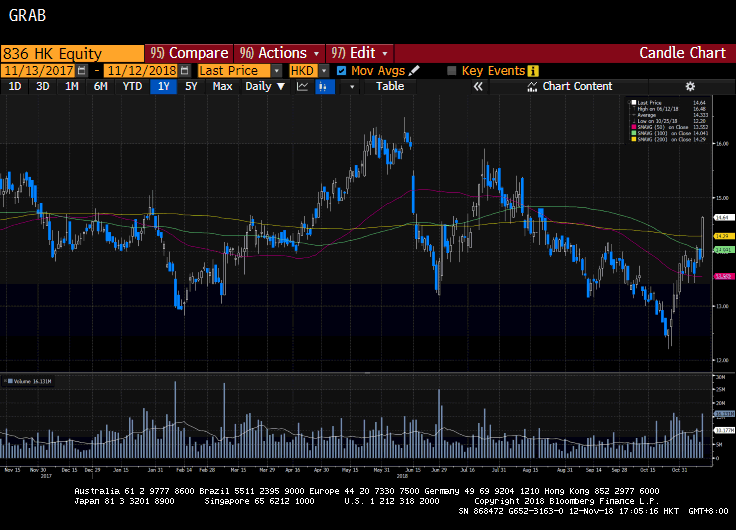Click the 16.331M volume axis marker
Screen dimensions: 736x530
[x=724, y=414]
